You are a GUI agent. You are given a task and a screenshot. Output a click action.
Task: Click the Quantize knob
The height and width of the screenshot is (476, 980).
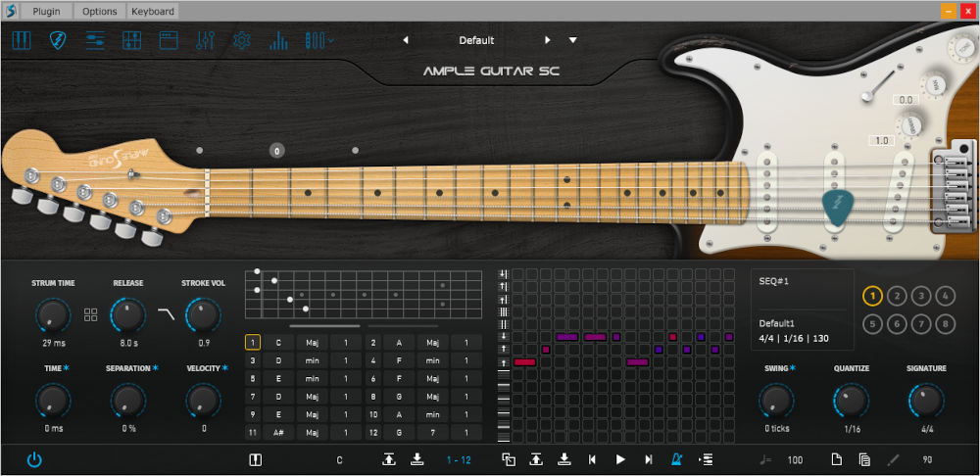(852, 401)
